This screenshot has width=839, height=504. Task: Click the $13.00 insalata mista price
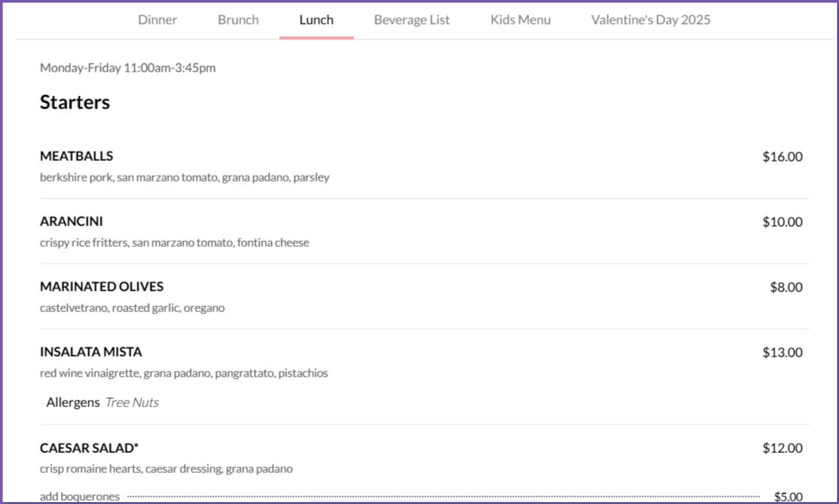782,353
